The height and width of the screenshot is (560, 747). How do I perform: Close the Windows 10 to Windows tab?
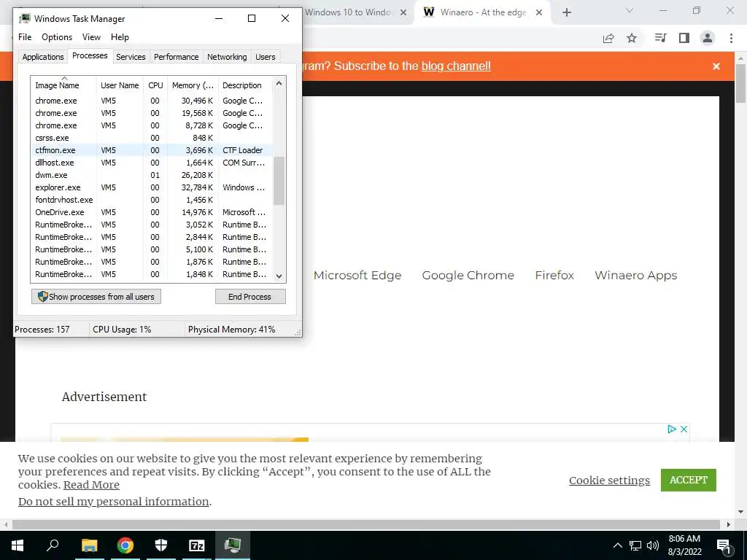pyautogui.click(x=403, y=12)
